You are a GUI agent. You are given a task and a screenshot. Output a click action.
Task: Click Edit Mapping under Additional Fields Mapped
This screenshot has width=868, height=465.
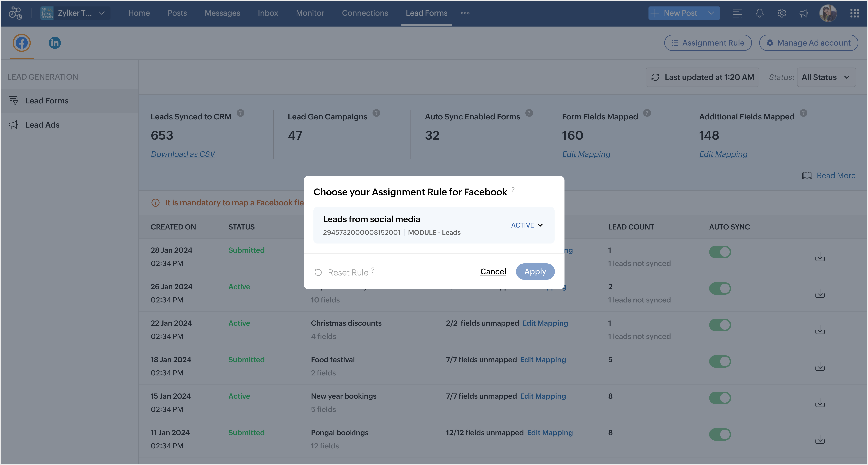pyautogui.click(x=723, y=154)
